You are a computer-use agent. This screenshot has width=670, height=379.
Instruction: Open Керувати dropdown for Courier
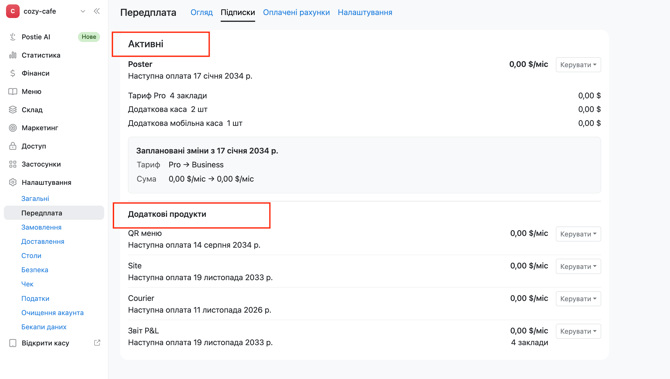pos(578,299)
